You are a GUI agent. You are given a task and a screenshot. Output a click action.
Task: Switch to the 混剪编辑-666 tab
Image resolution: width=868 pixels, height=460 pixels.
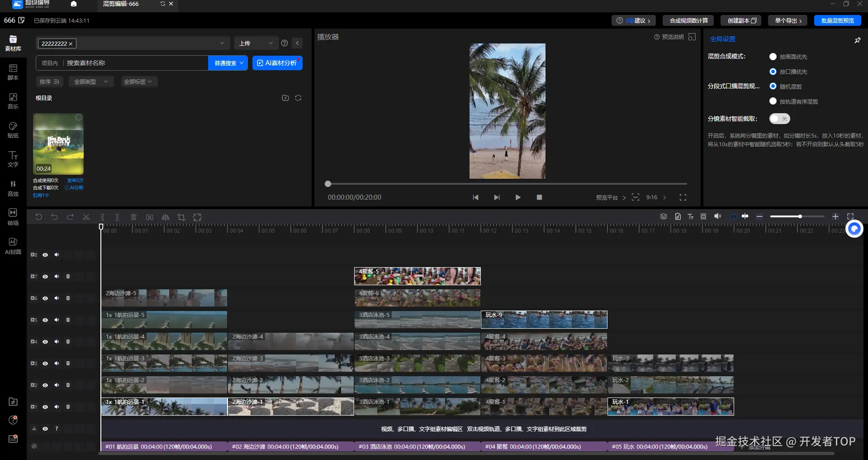121,4
